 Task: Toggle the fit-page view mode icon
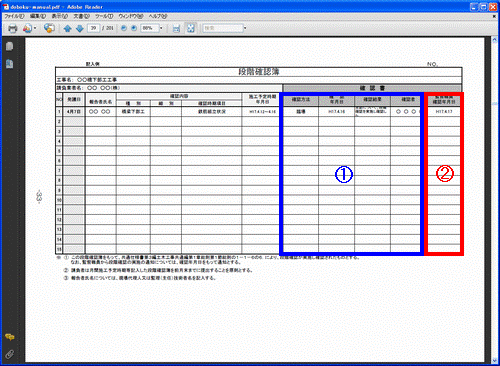click(191, 28)
